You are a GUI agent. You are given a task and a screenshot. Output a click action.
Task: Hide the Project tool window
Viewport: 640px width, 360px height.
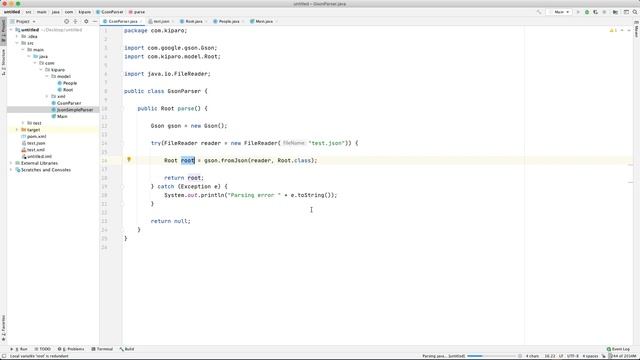(x=95, y=21)
